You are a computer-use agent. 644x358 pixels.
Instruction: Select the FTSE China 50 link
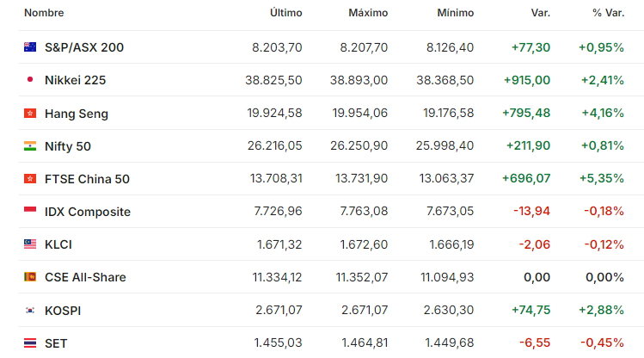point(87,179)
